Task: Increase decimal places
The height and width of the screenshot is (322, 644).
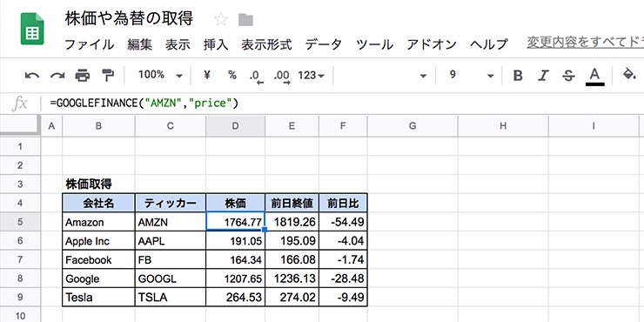Action: (282, 76)
